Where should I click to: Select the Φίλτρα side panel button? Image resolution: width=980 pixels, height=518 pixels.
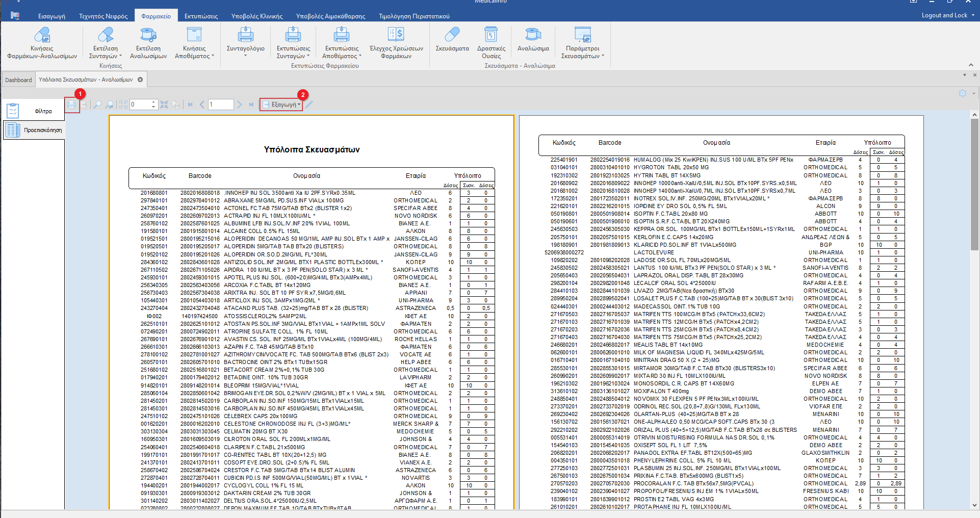click(x=34, y=111)
